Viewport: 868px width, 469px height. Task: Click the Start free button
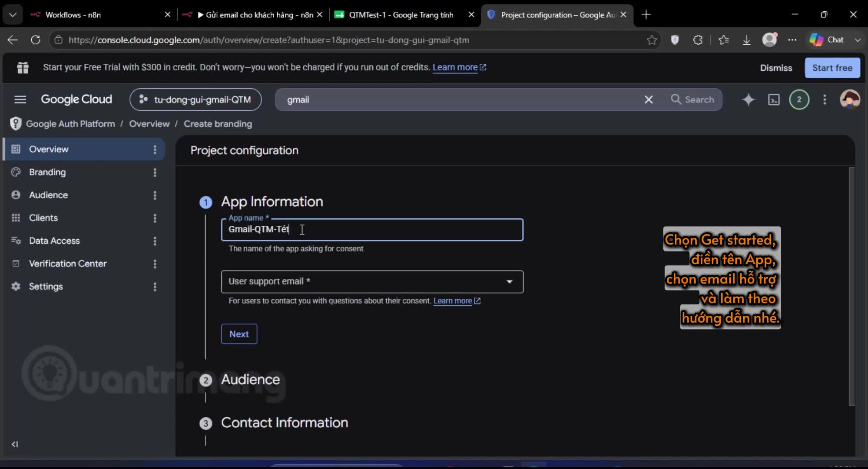[x=832, y=68]
